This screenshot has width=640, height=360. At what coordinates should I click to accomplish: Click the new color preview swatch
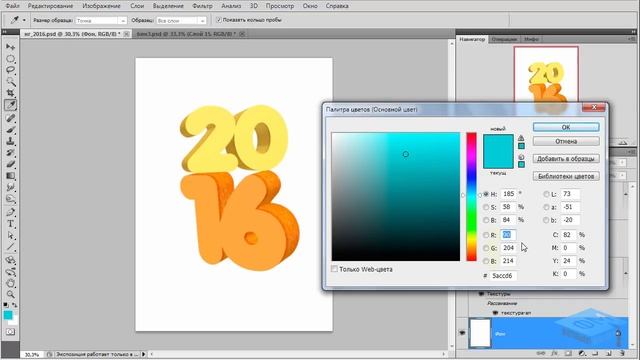[498, 143]
